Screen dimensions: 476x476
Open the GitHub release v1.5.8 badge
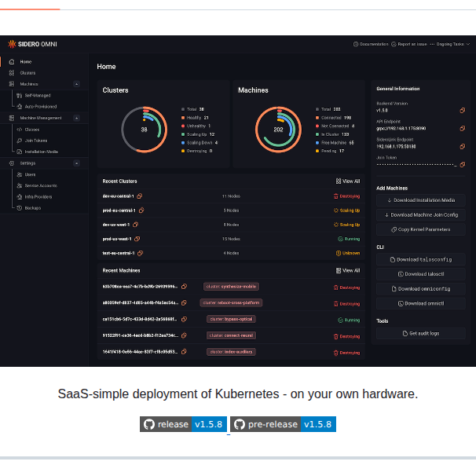point(183,424)
